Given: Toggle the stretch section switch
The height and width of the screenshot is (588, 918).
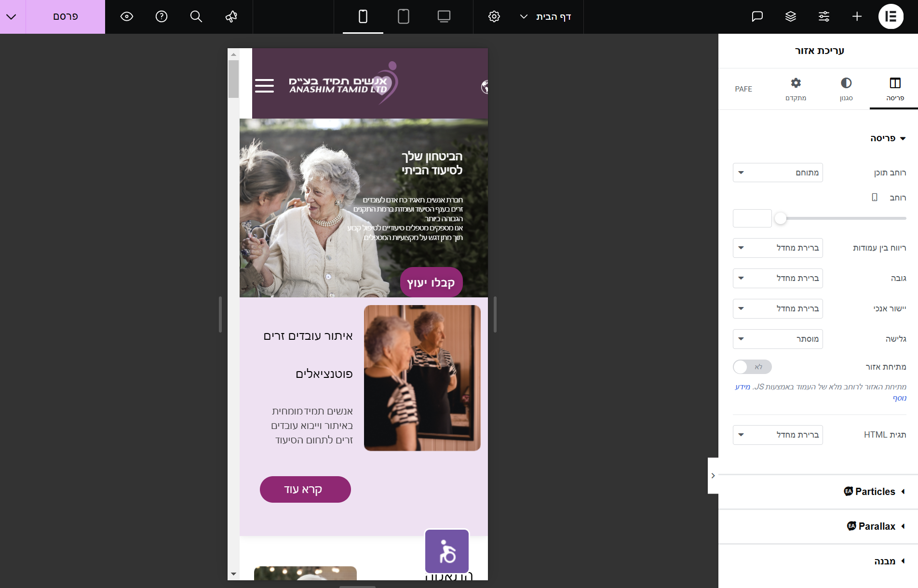Looking at the screenshot, I should (752, 367).
